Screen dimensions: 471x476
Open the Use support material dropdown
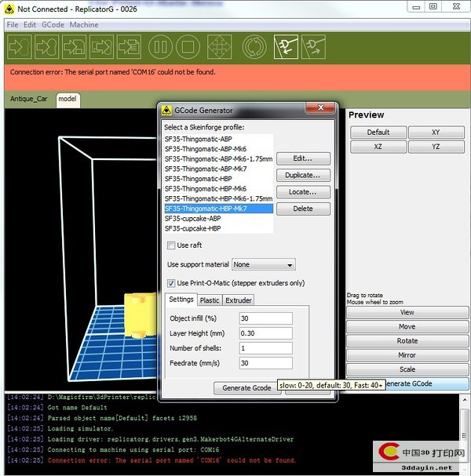tap(264, 265)
